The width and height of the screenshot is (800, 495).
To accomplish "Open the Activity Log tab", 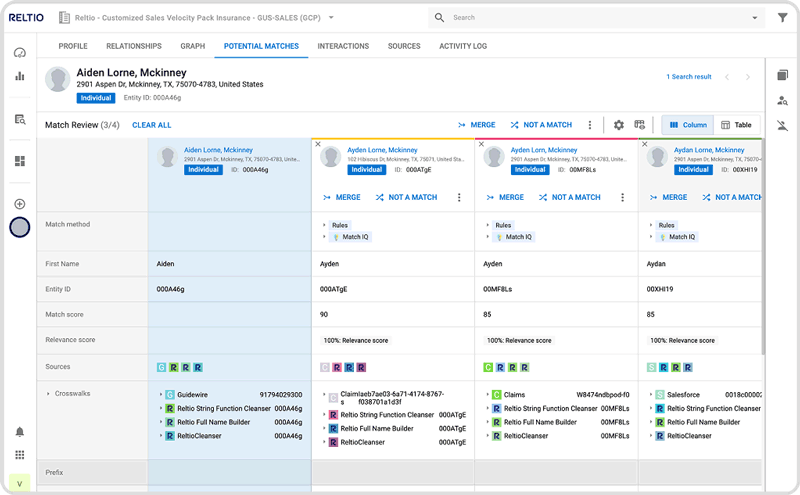I will (462, 46).
